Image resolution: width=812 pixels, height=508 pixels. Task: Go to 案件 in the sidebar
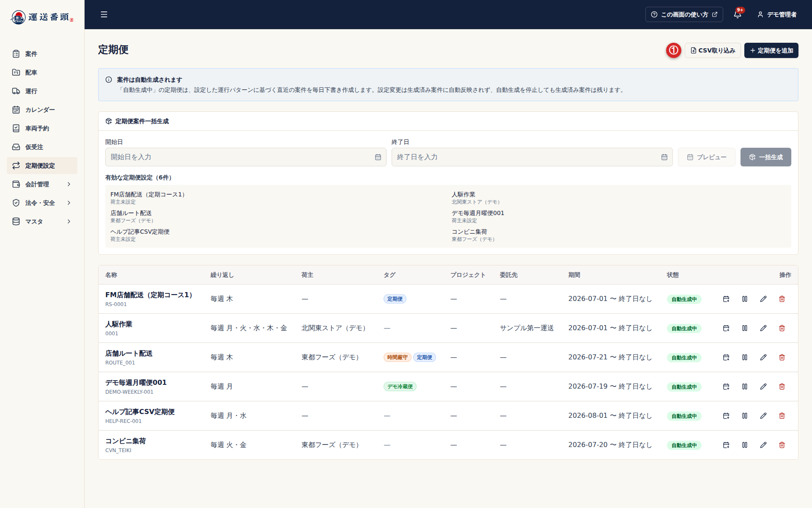(x=42, y=54)
